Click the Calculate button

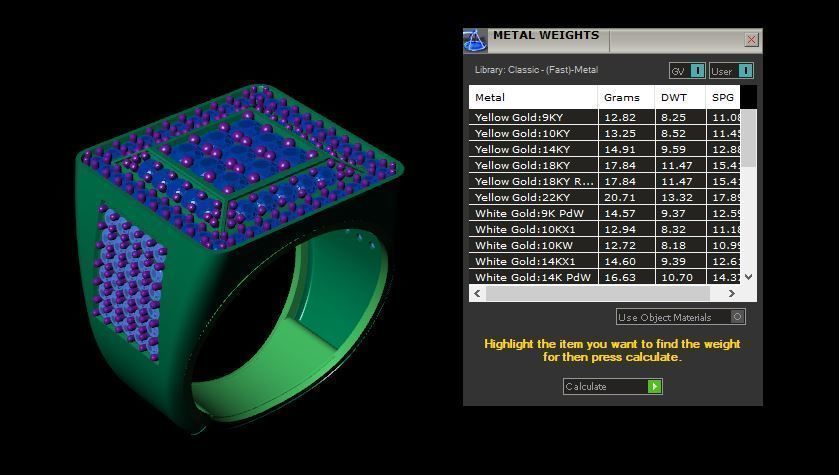coord(613,386)
